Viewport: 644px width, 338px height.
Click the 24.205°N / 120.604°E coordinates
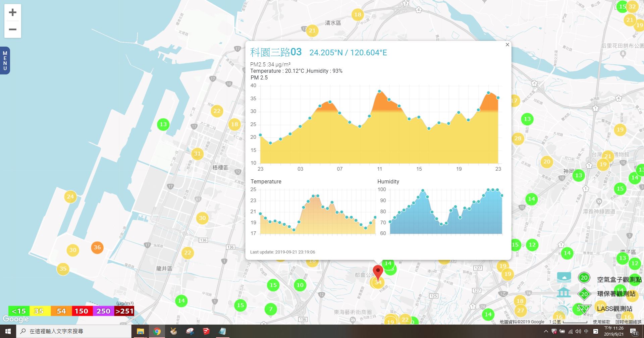pyautogui.click(x=348, y=53)
